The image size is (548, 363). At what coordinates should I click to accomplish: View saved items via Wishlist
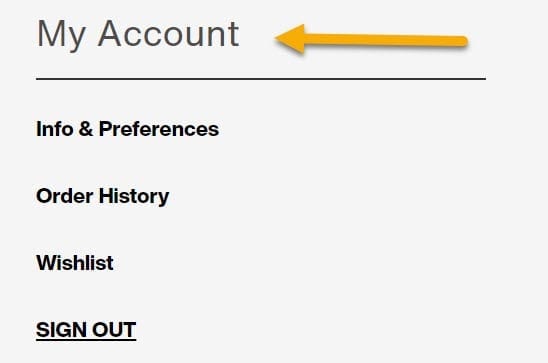coord(75,263)
